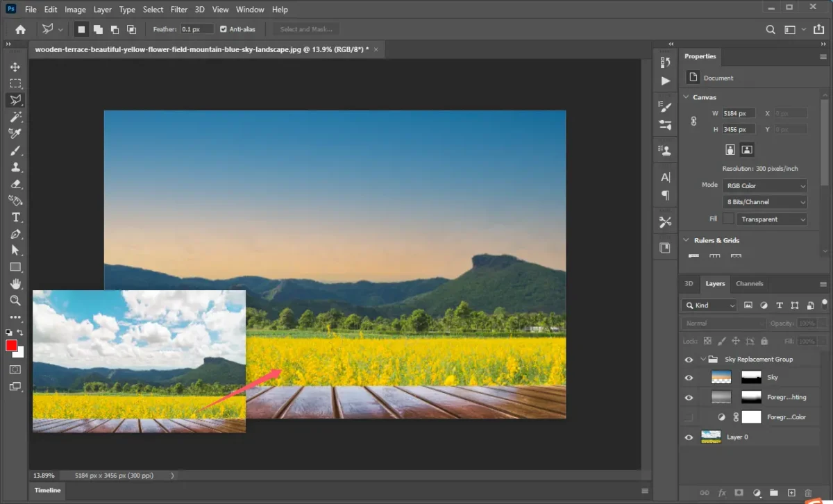
Task: Open the Fill Transparent dropdown
Action: pos(772,219)
